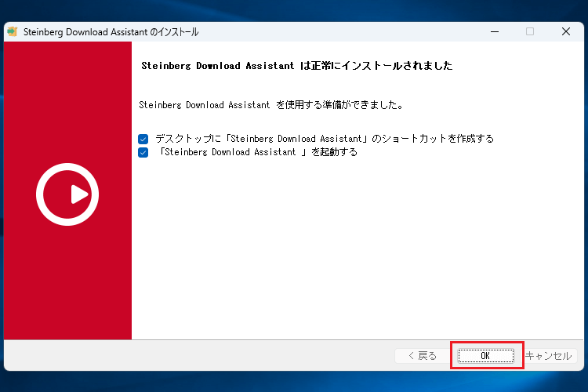Click the キャンセル button
Screen dimensions: 588x392
point(549,356)
